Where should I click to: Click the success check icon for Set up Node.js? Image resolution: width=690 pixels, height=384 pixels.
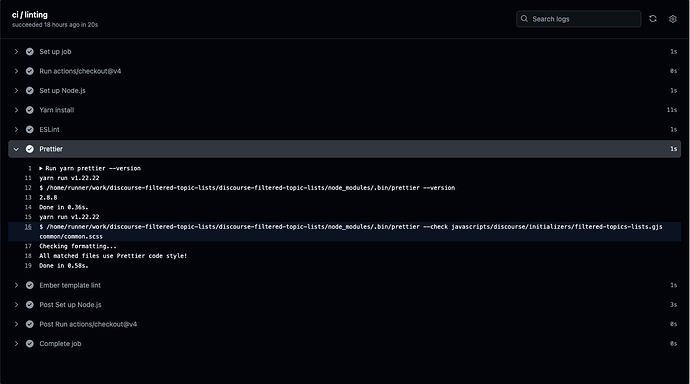[29, 91]
